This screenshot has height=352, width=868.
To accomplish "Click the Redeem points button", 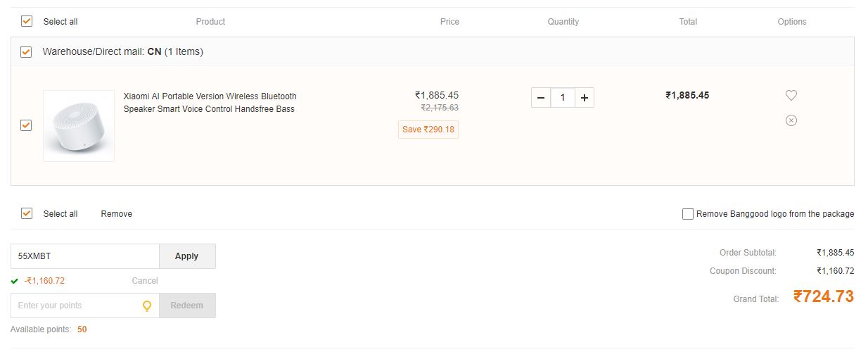I will click(187, 306).
